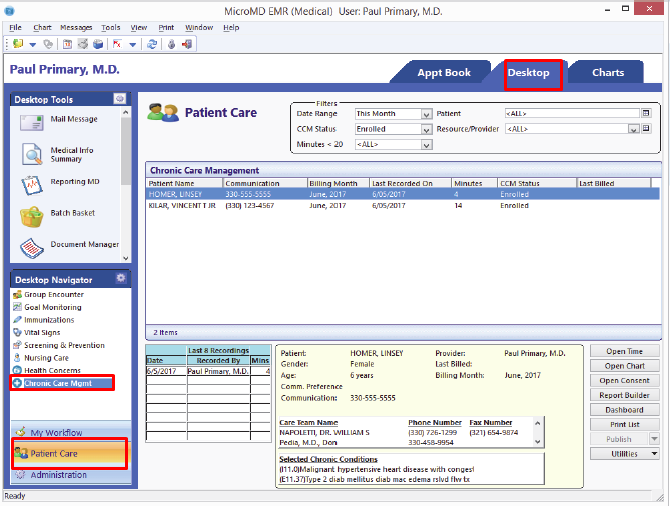Switch to the Charts tab

pos(608,73)
